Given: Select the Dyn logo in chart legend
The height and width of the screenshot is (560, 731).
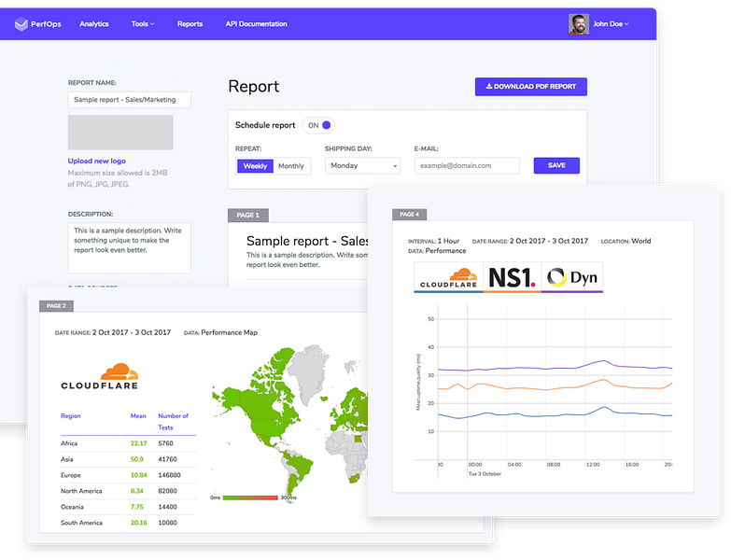Looking at the screenshot, I should click(572, 277).
